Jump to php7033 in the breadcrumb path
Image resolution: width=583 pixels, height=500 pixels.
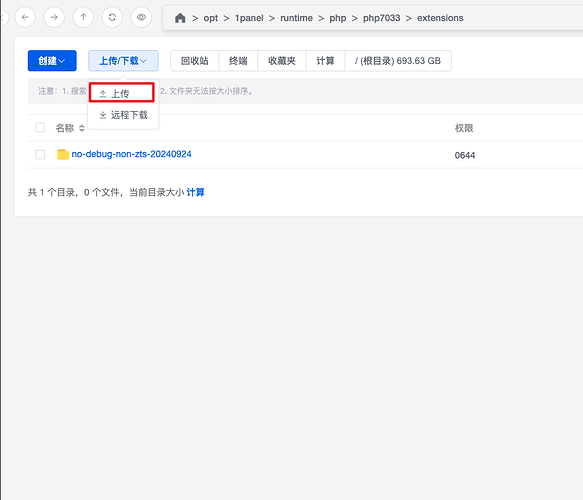pyautogui.click(x=381, y=18)
